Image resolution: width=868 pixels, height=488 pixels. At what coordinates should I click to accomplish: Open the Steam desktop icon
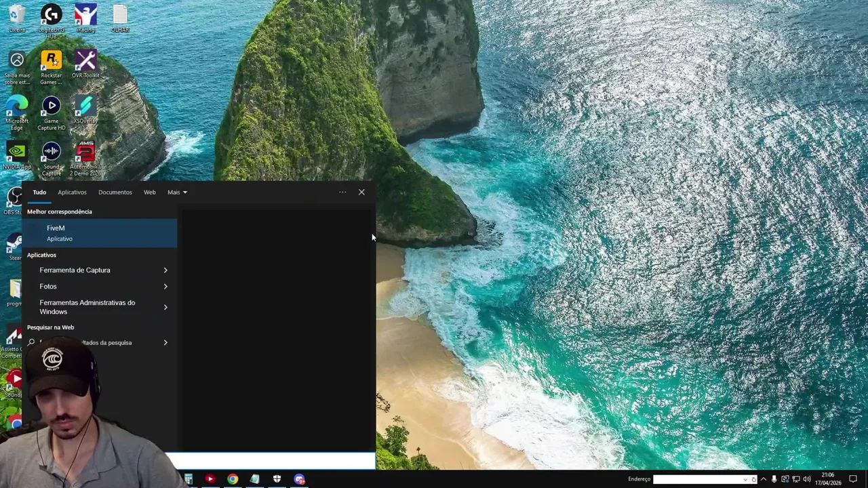click(x=14, y=247)
